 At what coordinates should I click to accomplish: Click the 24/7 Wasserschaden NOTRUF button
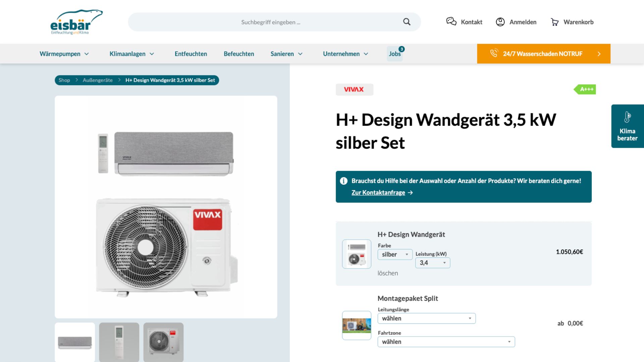point(544,54)
